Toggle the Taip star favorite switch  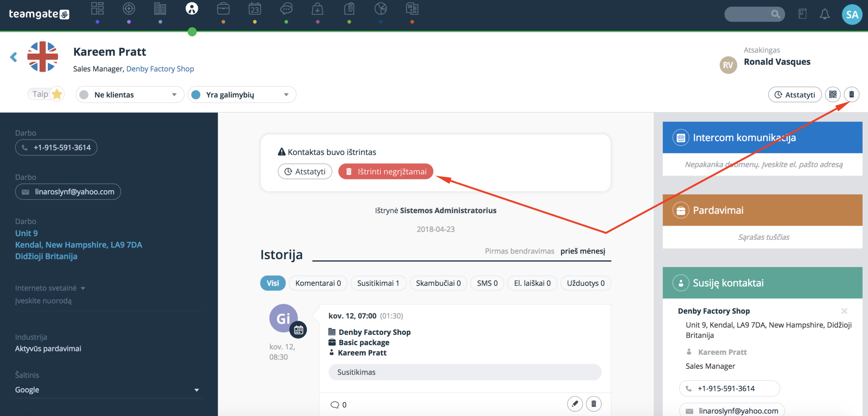(46, 94)
